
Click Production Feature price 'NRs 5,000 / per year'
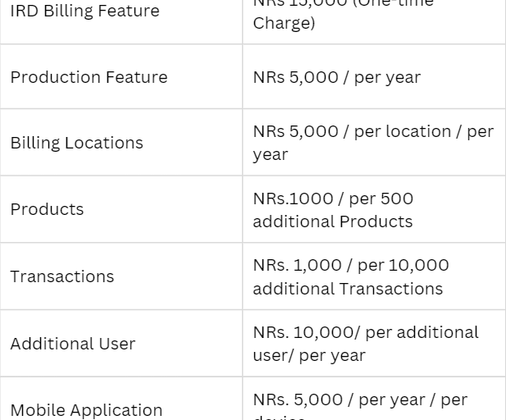(336, 77)
